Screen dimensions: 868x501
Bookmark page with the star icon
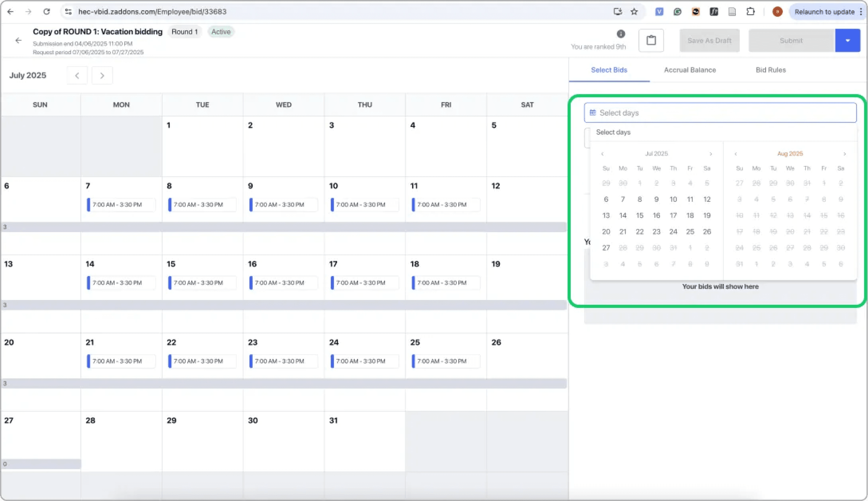634,12
